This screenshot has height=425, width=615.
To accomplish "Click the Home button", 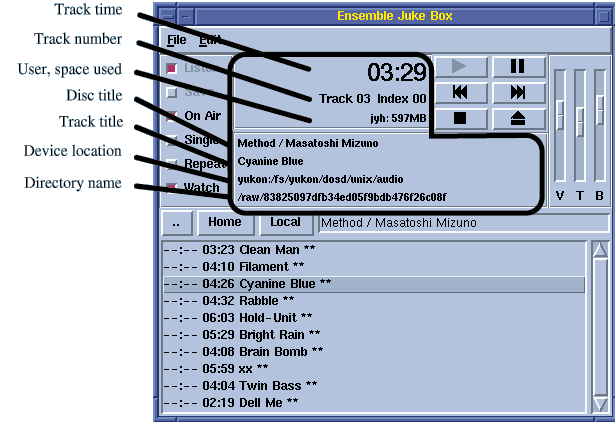I will (x=225, y=222).
